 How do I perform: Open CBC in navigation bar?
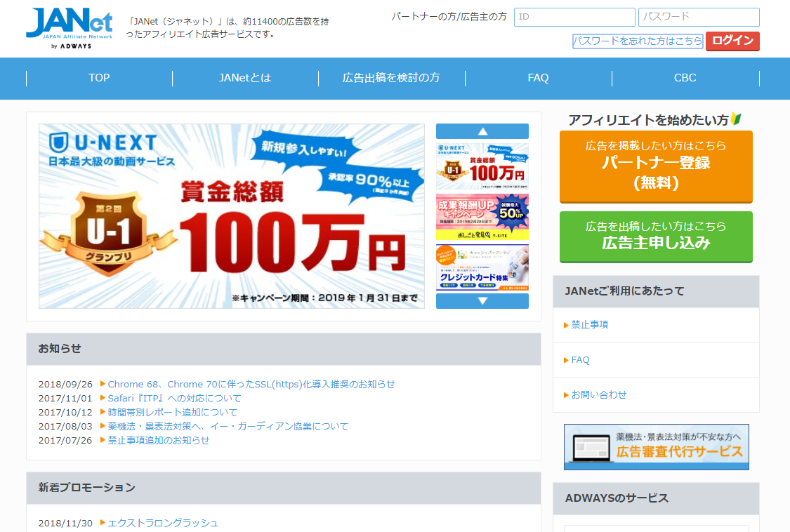tap(685, 78)
